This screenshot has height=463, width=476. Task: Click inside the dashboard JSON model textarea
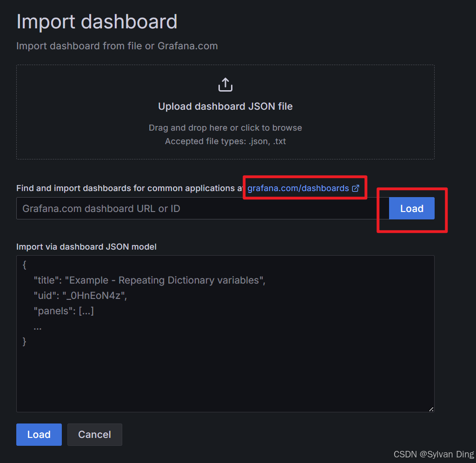point(225,334)
